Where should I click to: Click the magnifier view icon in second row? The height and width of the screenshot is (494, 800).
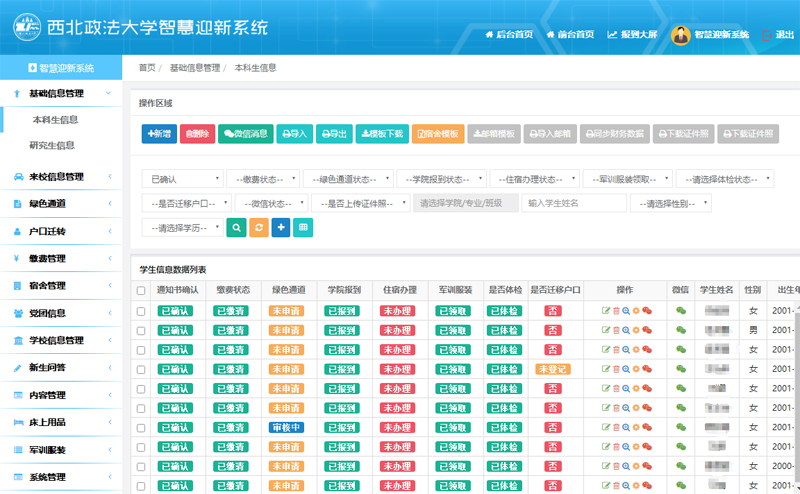tap(626, 331)
